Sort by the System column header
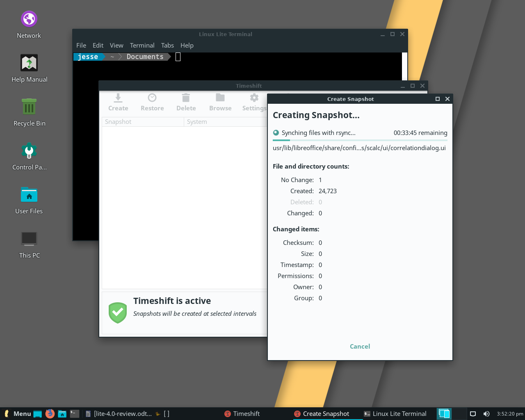This screenshot has height=420, width=525. (x=225, y=122)
